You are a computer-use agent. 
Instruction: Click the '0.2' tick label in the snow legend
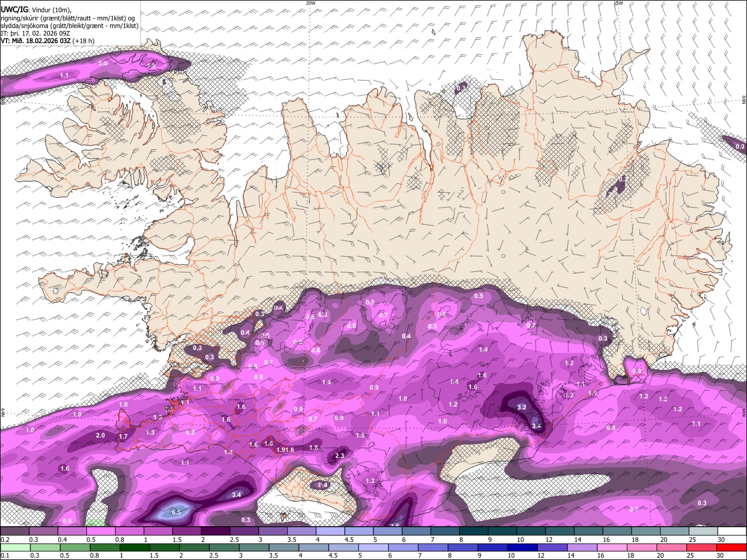tap(4, 540)
